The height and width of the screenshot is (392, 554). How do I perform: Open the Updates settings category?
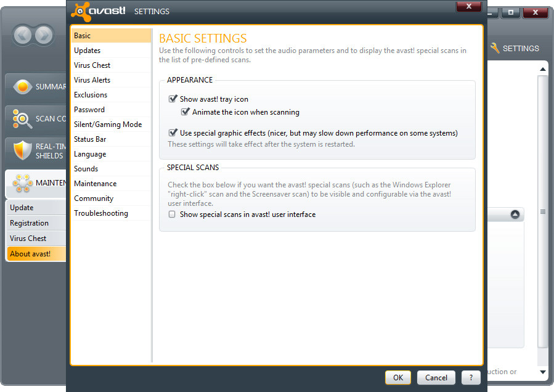click(x=111, y=51)
